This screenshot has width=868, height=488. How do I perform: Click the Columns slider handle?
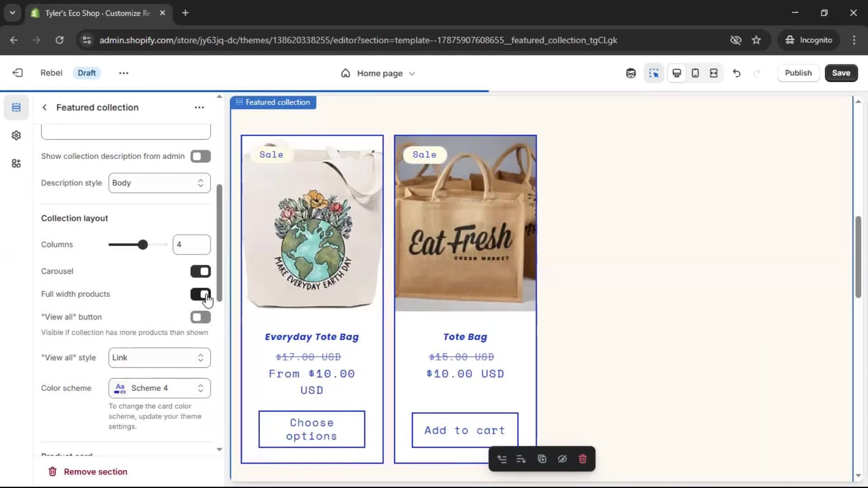point(142,245)
